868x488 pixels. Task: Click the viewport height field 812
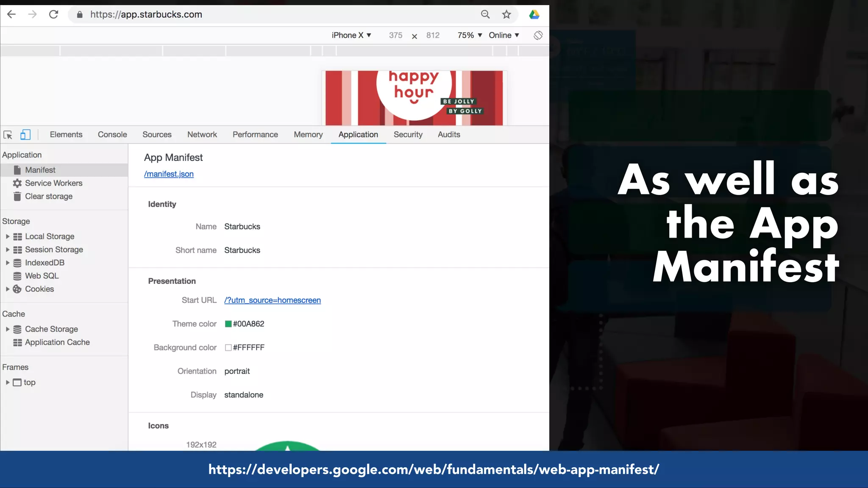coord(433,35)
